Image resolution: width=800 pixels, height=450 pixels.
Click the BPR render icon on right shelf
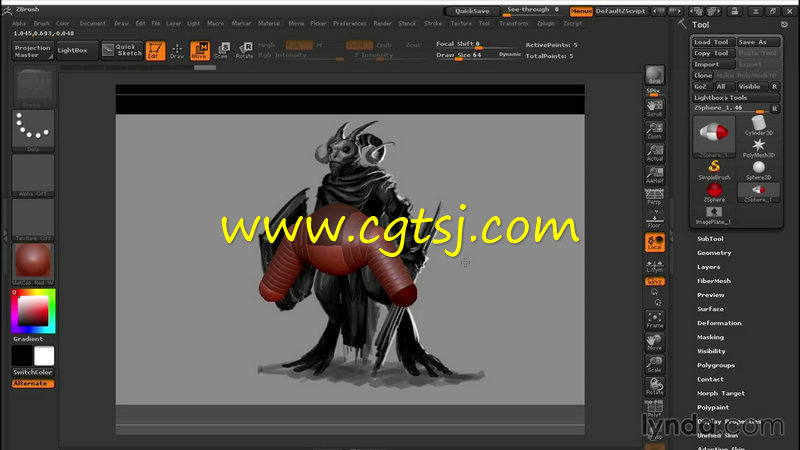(x=655, y=75)
